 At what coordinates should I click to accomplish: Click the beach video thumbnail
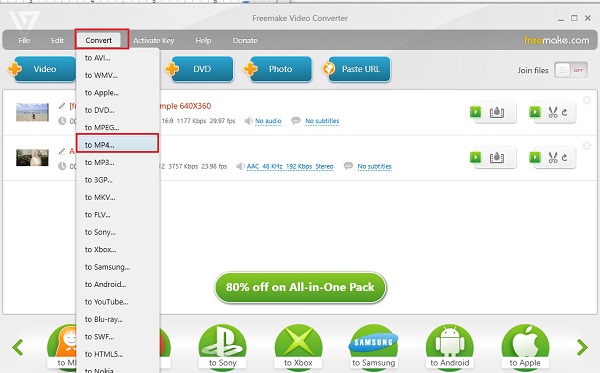tap(32, 112)
